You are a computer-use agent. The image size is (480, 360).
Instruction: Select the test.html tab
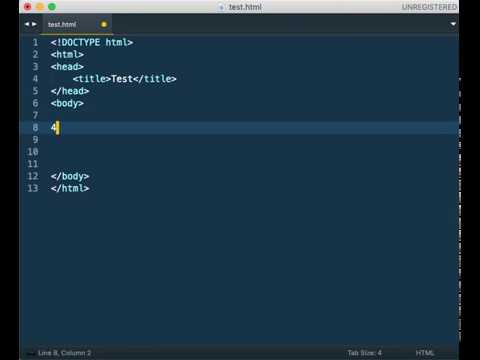pyautogui.click(x=77, y=24)
